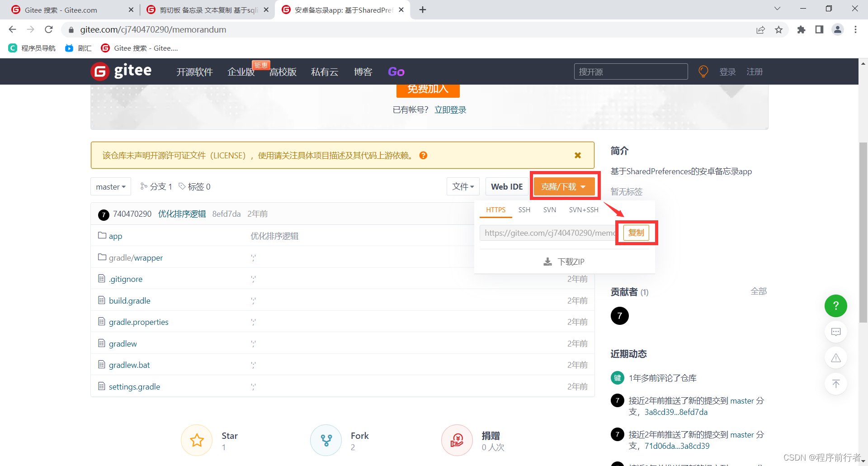Click commit hash 8efd7da
Image resolution: width=868 pixels, height=466 pixels.
tap(226, 214)
